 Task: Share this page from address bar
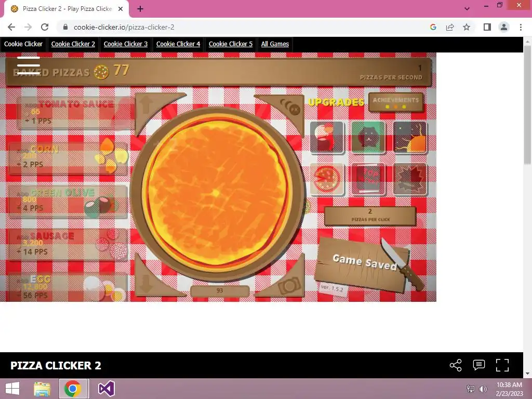pos(450,27)
